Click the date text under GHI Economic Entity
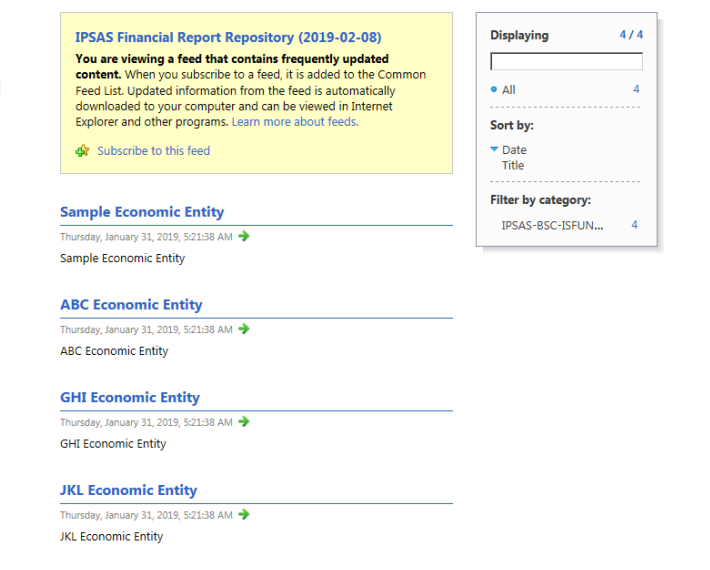The image size is (710, 570). coord(146,422)
